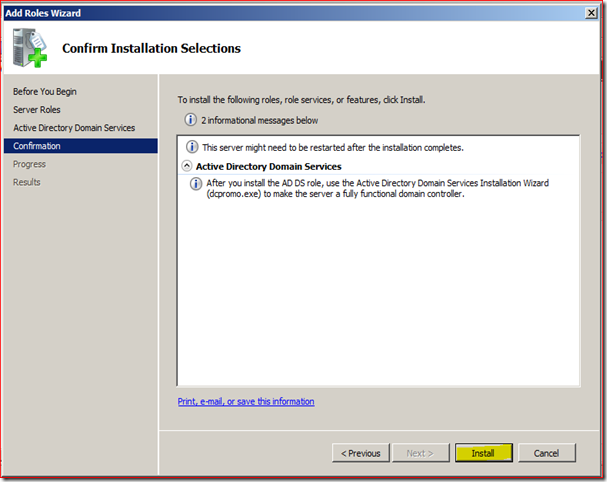
Task: Click the server with plus wizard icon
Action: pyautogui.click(x=30, y=48)
